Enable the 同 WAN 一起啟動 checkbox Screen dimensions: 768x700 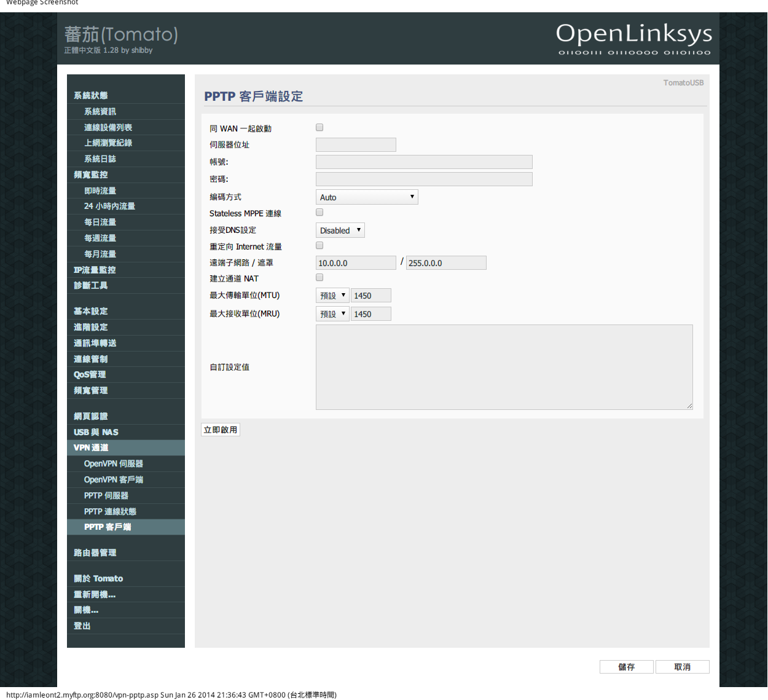(319, 128)
